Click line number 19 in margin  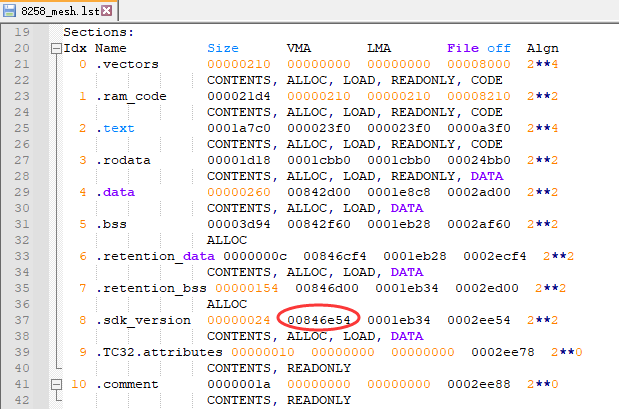tap(22, 32)
